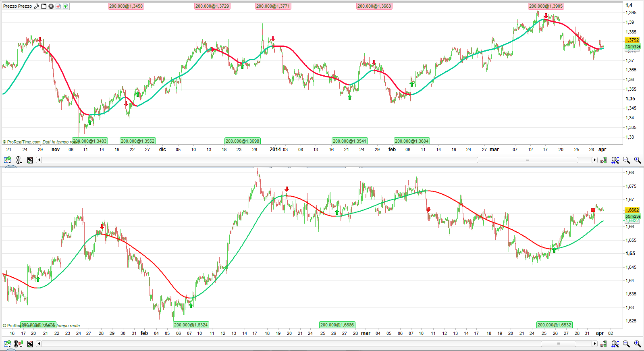
Task: Open the Prezzo indicator settings wrench
Action: tap(37, 6)
